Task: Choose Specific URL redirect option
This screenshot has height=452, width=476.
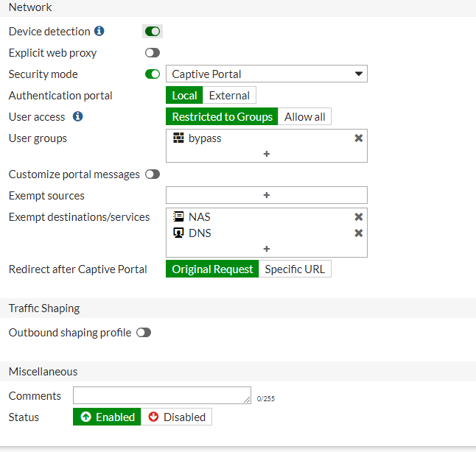Action: pos(295,269)
